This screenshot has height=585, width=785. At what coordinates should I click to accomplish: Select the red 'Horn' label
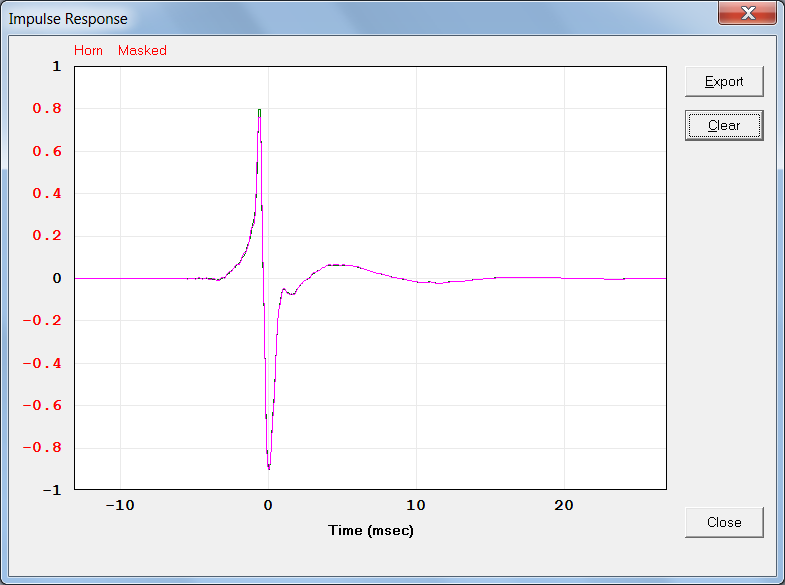coord(88,50)
